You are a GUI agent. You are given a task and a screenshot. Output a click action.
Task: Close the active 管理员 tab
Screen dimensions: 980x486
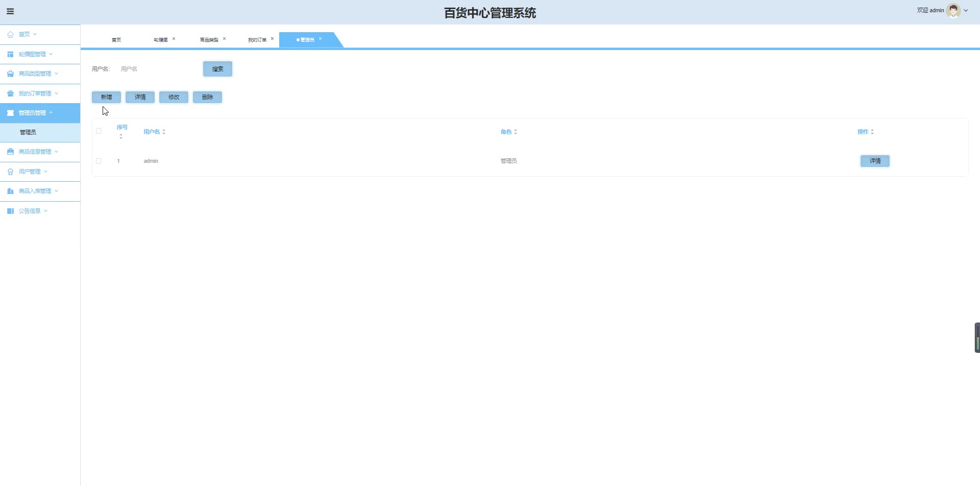[320, 39]
